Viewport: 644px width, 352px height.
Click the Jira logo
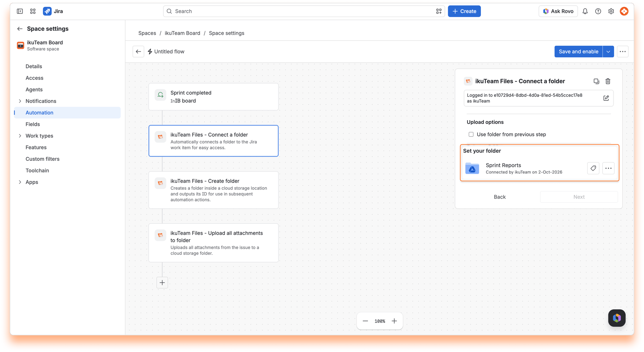tap(53, 11)
